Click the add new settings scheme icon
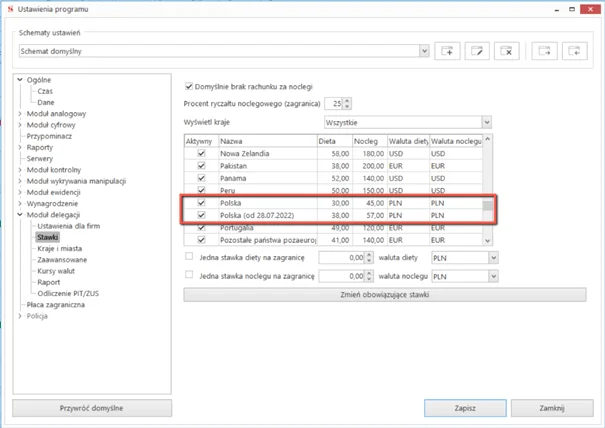The height and width of the screenshot is (428, 605). pos(448,50)
